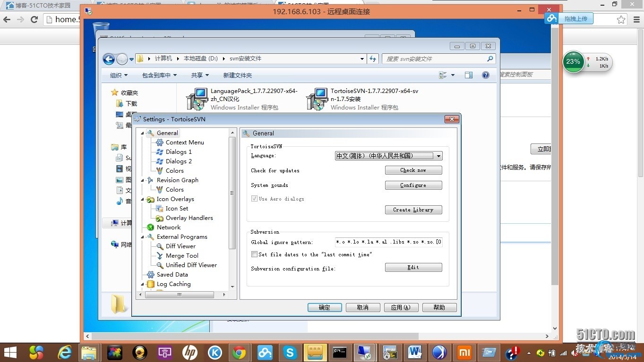The height and width of the screenshot is (362, 644).
Task: Click Explorer back arrow button
Action: click(109, 59)
